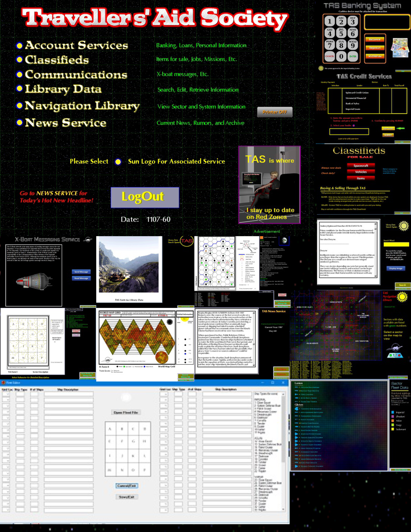
Task: Click the TAS Navigation Library sun icon
Action: 402,297
